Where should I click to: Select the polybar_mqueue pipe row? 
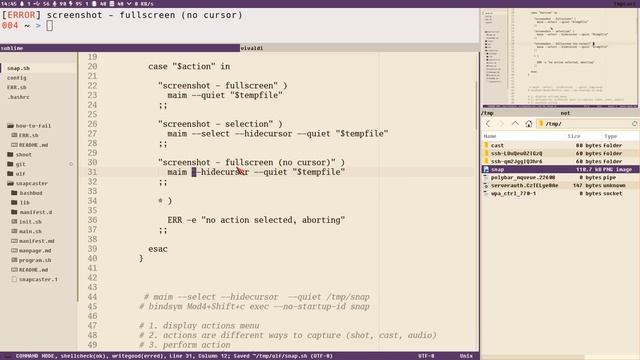[x=560, y=178]
